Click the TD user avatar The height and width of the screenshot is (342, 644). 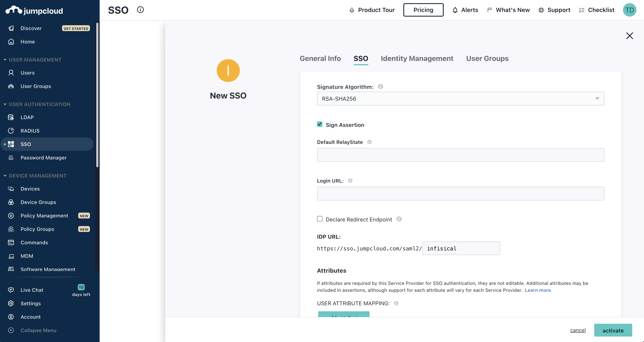tap(629, 10)
